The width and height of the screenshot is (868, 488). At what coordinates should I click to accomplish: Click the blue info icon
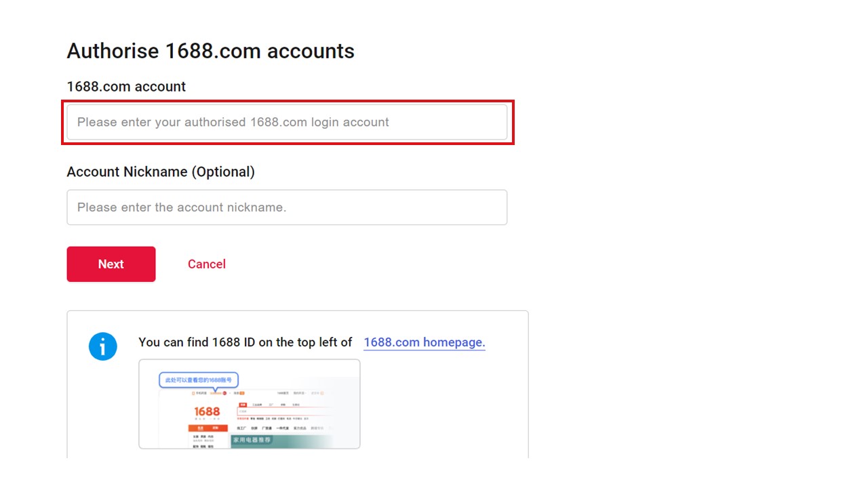(103, 347)
